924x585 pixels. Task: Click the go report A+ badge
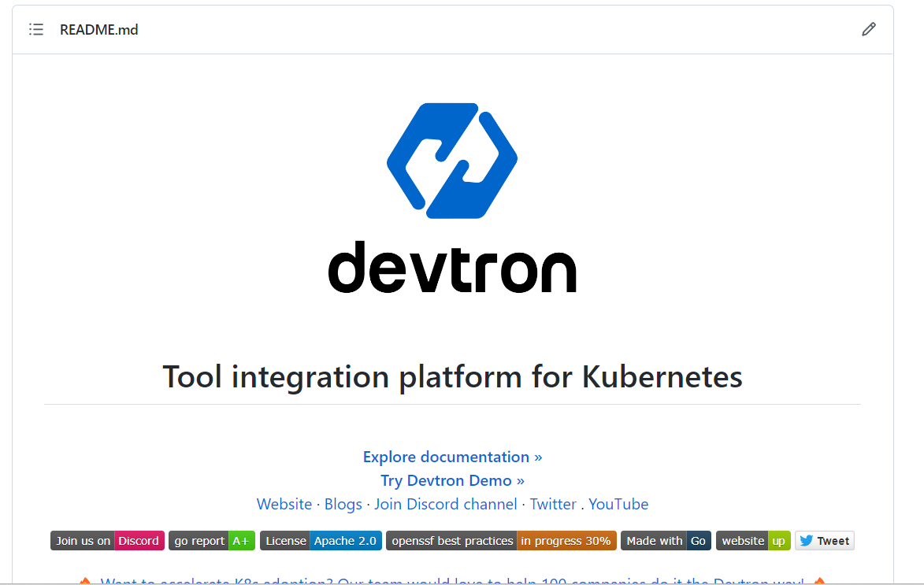point(212,541)
